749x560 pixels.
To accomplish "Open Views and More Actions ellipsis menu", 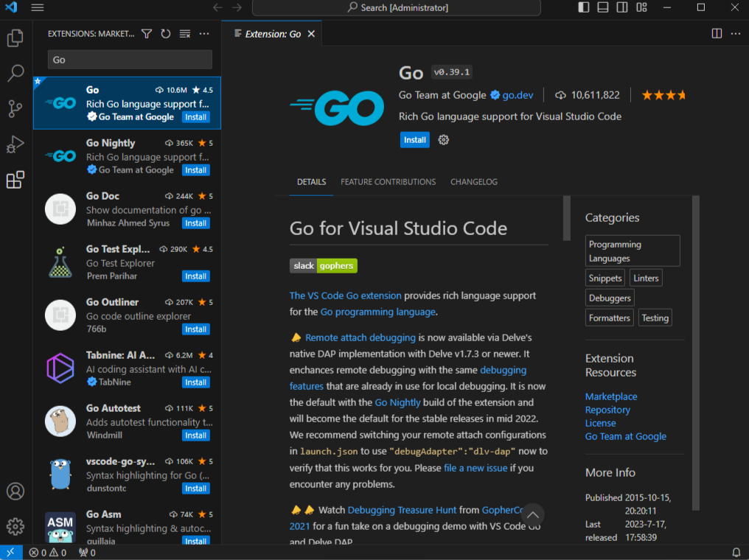I will pyautogui.click(x=204, y=34).
